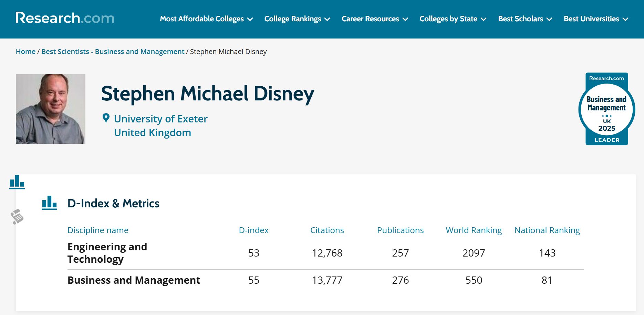Select the Engineering and Technology discipline row
The height and width of the screenshot is (315, 644).
point(107,253)
